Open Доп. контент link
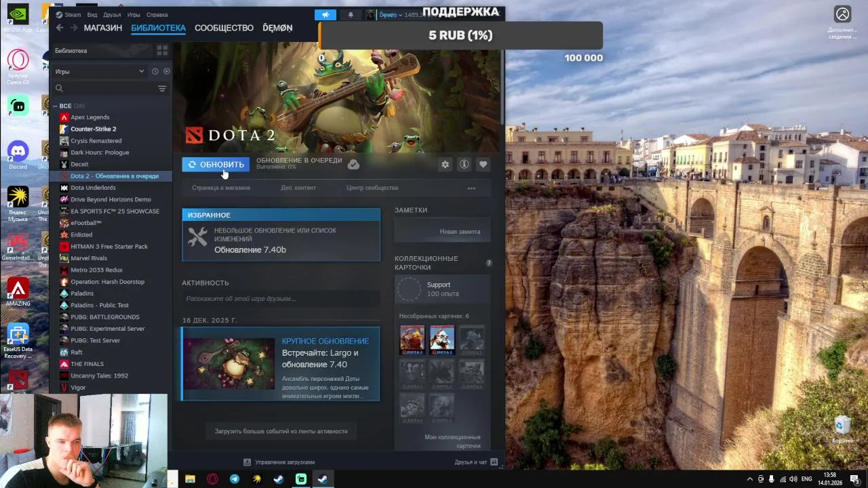This screenshot has width=868, height=488. pos(298,188)
